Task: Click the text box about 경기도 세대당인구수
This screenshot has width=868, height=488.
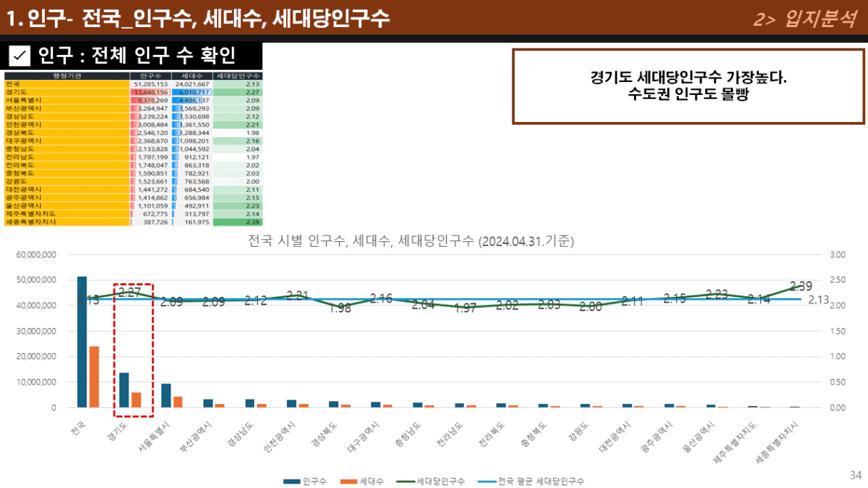Action: [x=688, y=86]
